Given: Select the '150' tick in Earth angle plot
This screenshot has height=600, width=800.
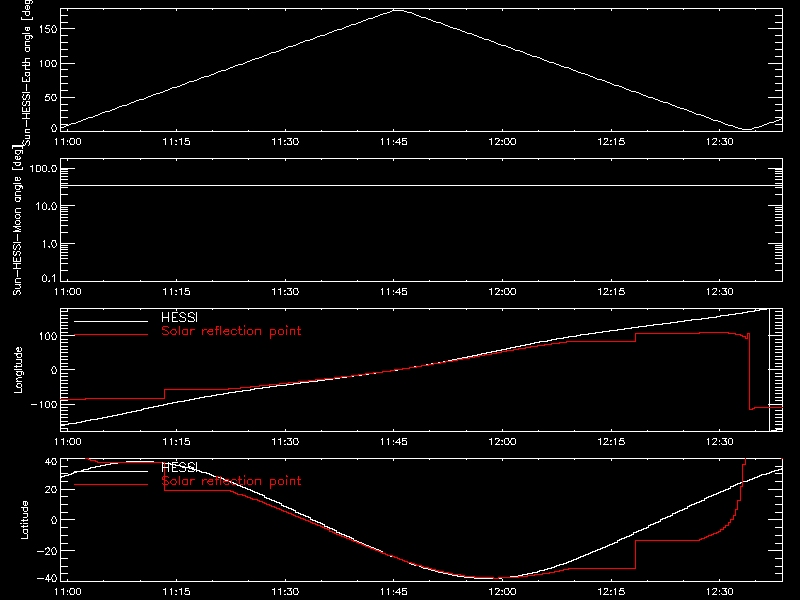Looking at the screenshot, I should (x=48, y=29).
